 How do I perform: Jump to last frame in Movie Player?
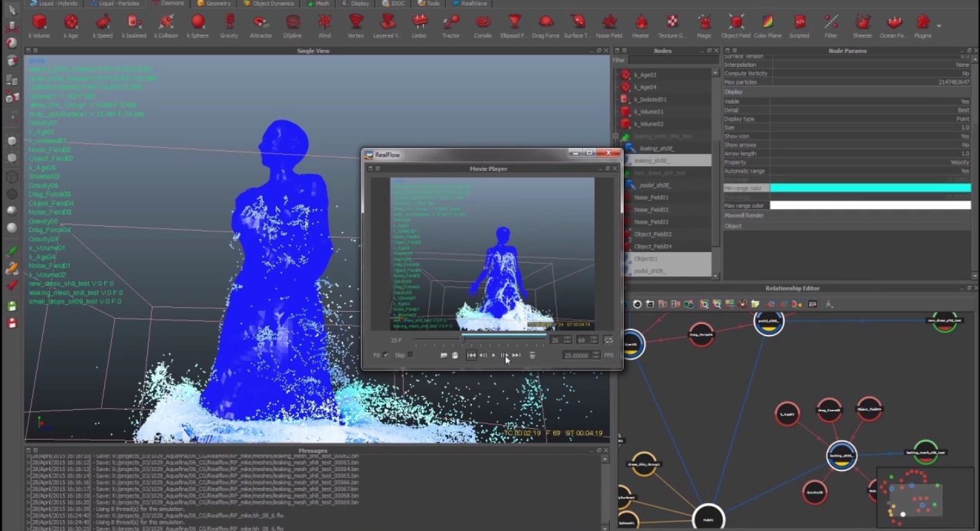click(x=516, y=355)
